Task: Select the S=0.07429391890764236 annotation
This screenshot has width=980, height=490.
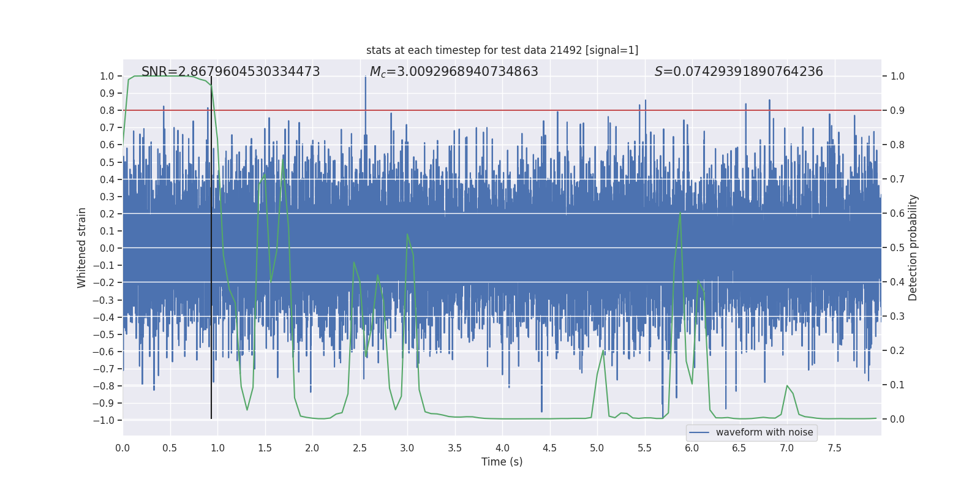Action: coord(739,72)
